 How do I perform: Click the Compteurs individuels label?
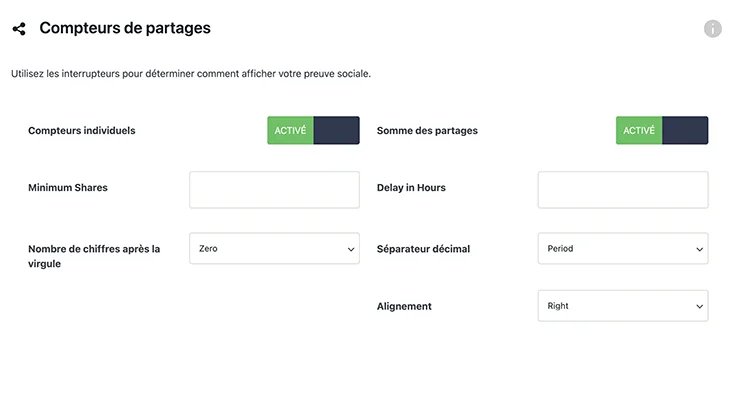click(81, 131)
